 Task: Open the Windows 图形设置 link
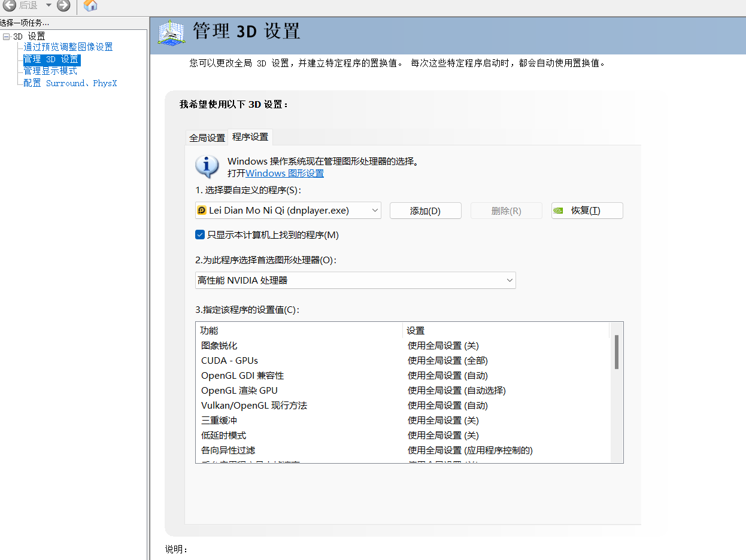pyautogui.click(x=284, y=174)
